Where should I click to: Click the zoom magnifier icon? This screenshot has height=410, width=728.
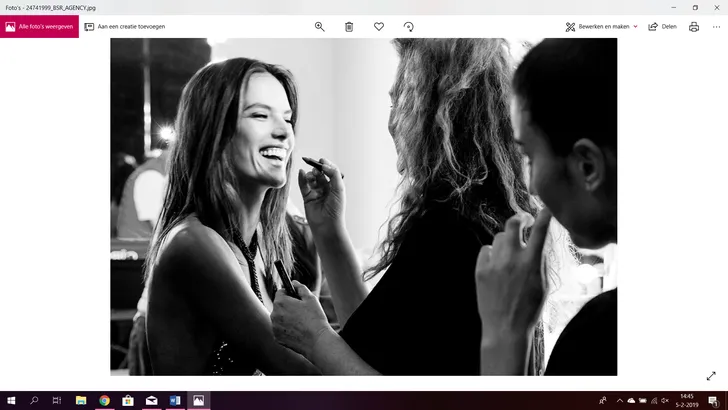[x=320, y=27]
